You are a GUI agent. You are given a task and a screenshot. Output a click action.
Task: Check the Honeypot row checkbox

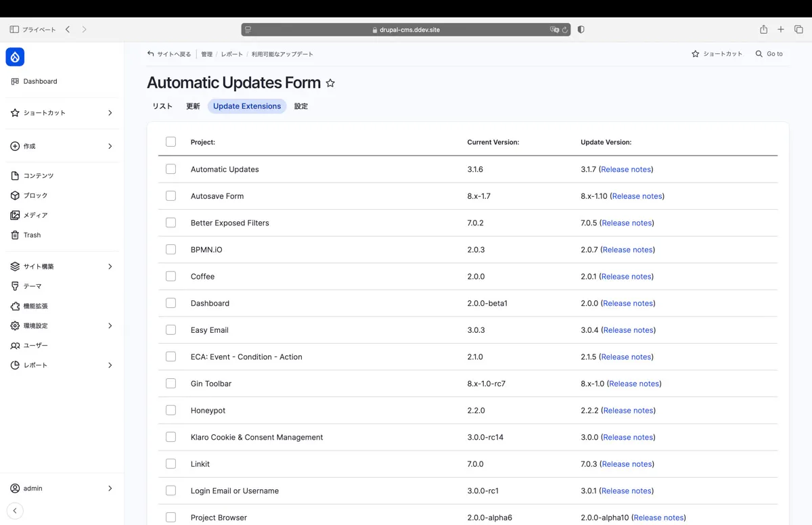[171, 410]
